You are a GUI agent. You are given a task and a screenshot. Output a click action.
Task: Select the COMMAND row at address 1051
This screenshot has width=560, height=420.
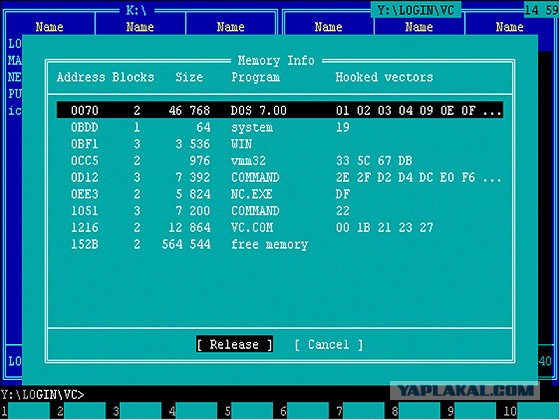pos(280,211)
